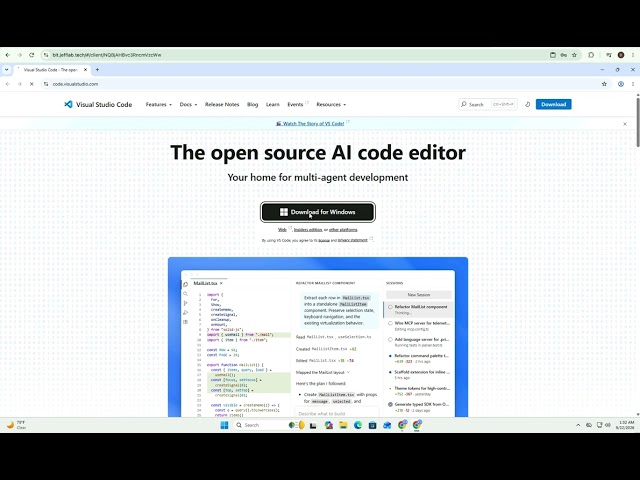
Task: Open the outer browser profile avatar
Action: tap(621, 55)
